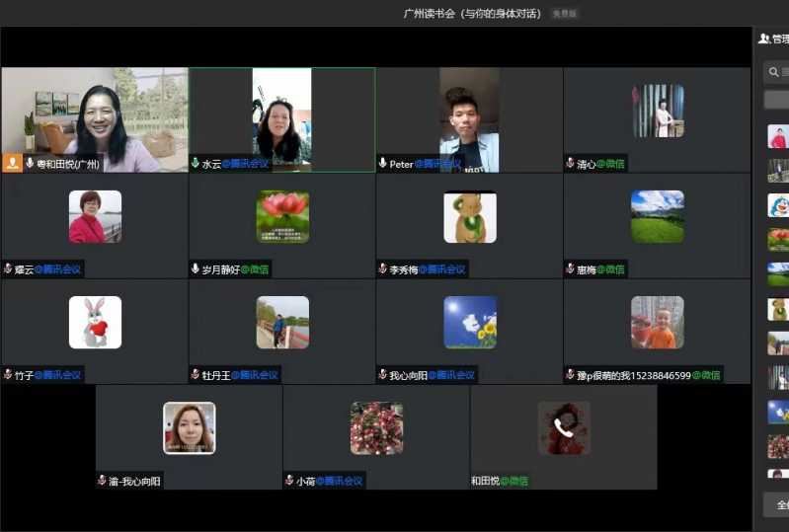Click 水云's green active microphone icon
Viewport: 789px width, 532px height.
click(x=196, y=164)
